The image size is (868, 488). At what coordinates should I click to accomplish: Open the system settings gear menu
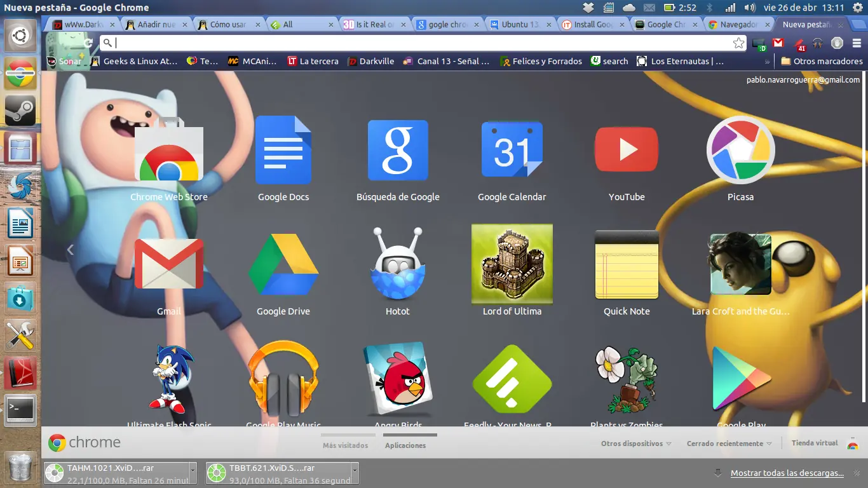[x=857, y=8]
